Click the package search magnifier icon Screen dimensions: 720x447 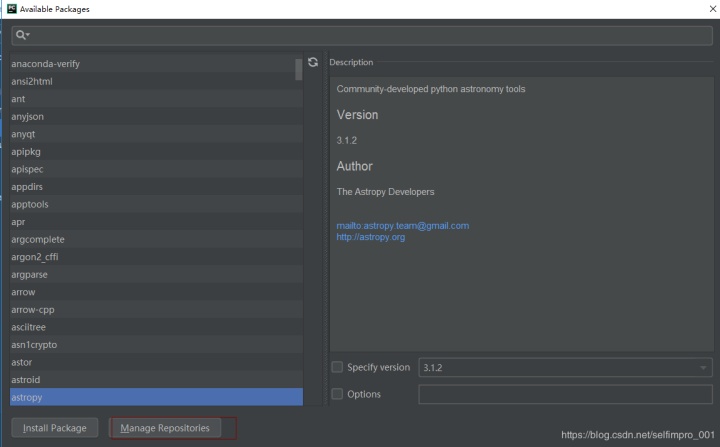pos(22,35)
